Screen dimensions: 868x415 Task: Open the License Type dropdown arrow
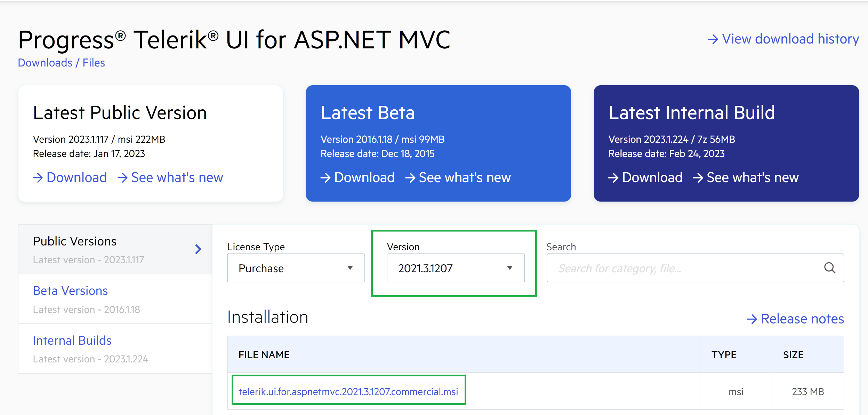point(350,268)
